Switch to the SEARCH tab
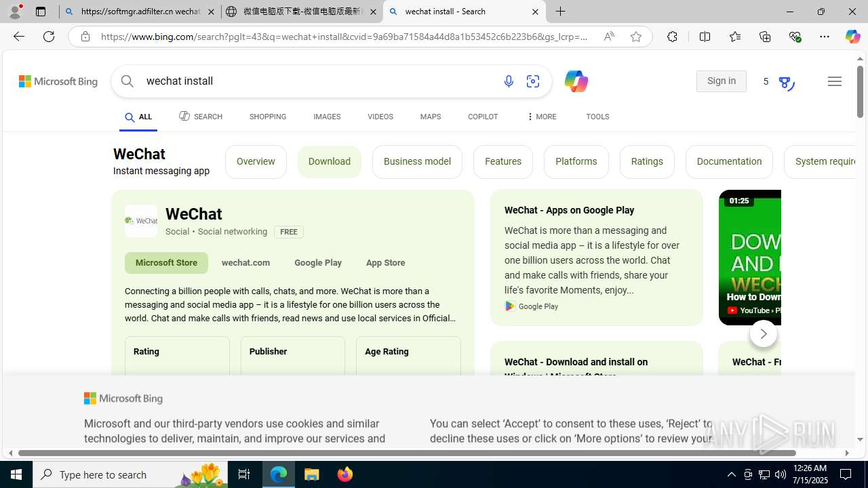The height and width of the screenshot is (488, 868). tap(201, 117)
